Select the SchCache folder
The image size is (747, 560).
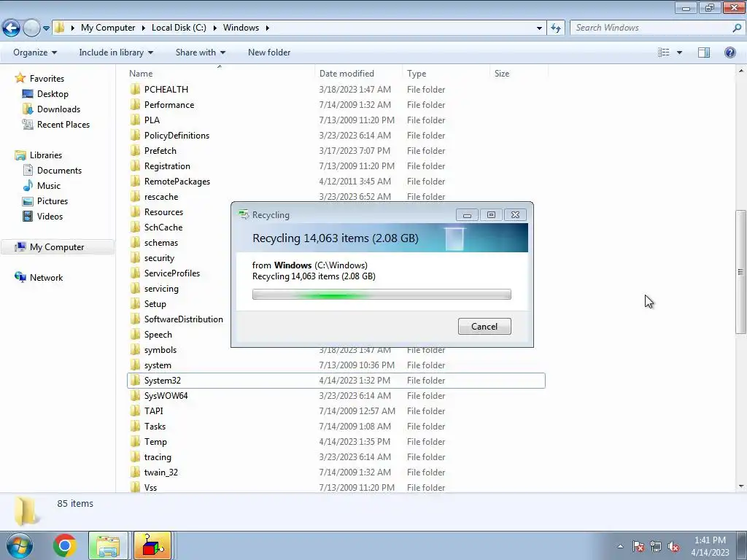tap(163, 227)
